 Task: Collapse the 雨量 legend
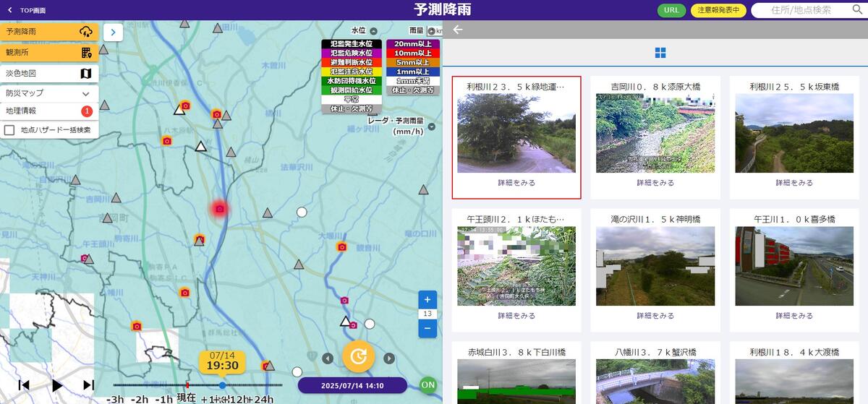432,31
